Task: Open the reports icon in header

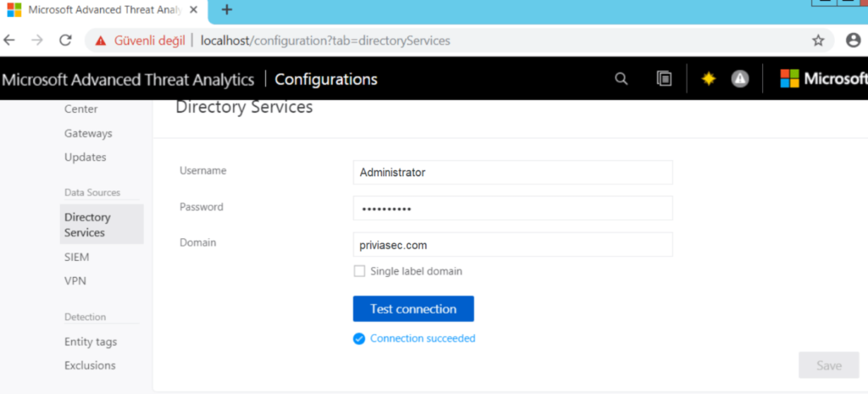Action: coord(665,79)
